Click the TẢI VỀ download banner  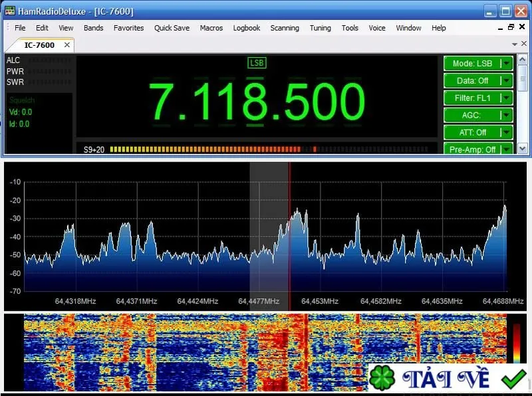448,378
